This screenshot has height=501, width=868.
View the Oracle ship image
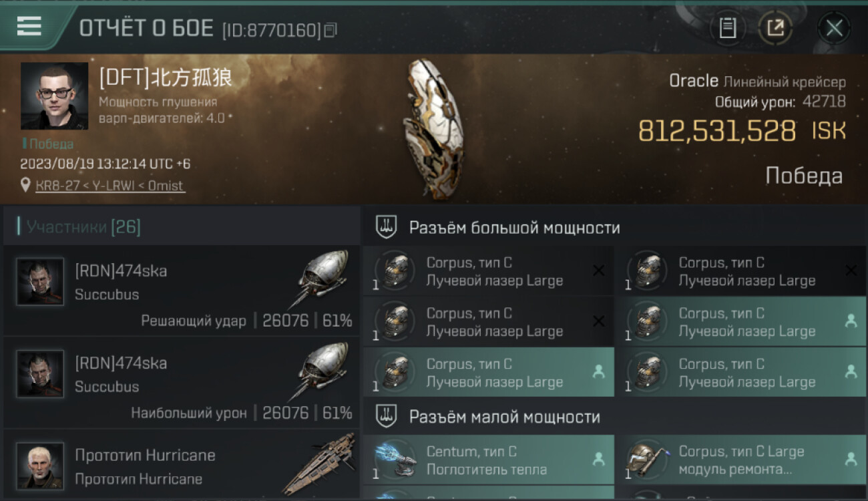pos(433,128)
